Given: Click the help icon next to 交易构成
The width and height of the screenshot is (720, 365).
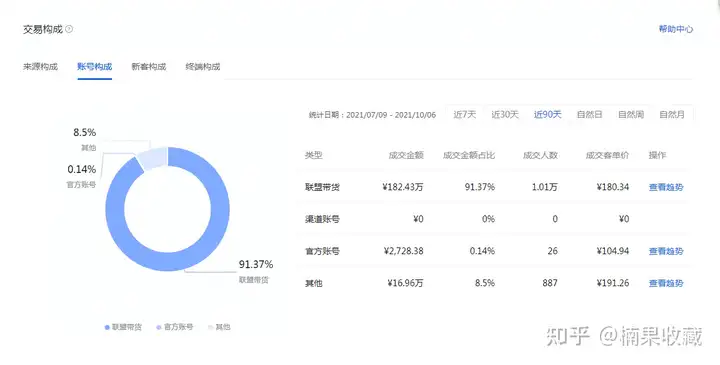Looking at the screenshot, I should [x=69, y=29].
